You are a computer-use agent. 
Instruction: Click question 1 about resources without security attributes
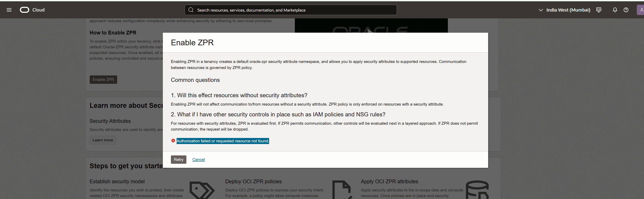[239, 95]
